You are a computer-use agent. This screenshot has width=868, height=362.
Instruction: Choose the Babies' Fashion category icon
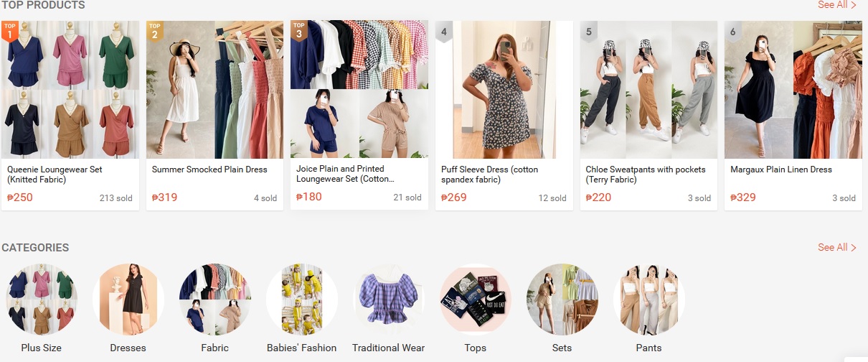[301, 300]
